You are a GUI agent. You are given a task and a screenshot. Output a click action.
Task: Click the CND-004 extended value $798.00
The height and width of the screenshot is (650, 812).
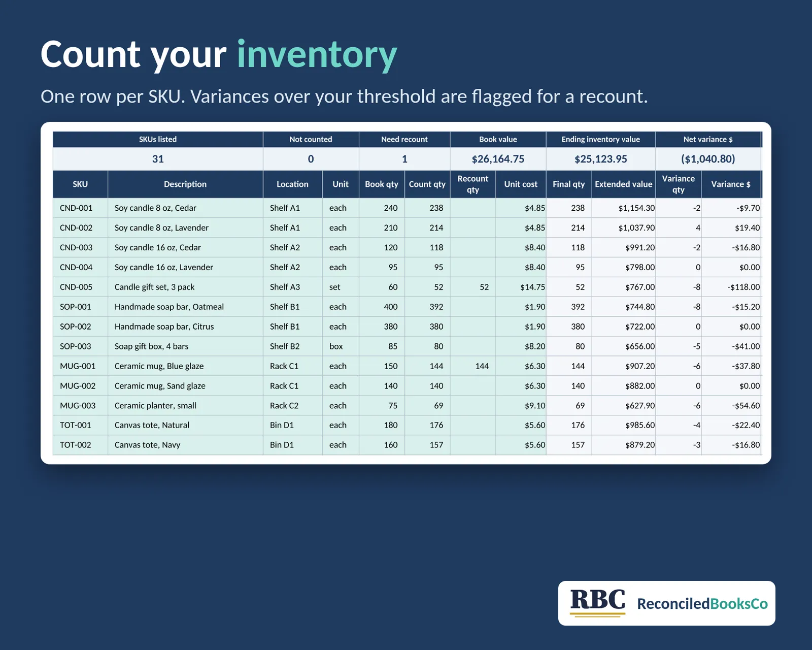coord(624,268)
